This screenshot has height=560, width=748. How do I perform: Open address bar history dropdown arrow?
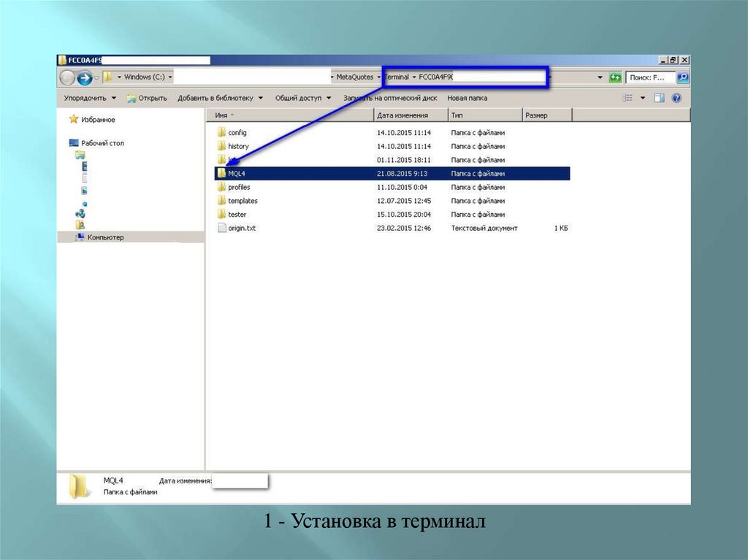click(x=600, y=77)
